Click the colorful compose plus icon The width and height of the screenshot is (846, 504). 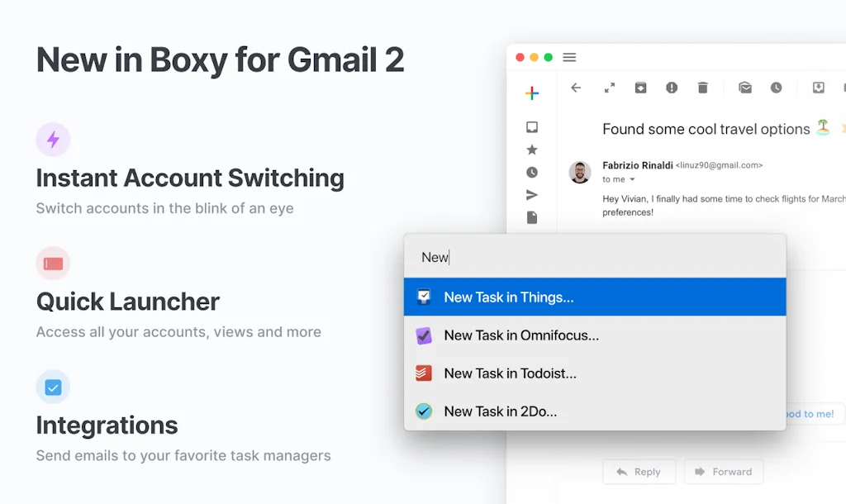(x=532, y=93)
